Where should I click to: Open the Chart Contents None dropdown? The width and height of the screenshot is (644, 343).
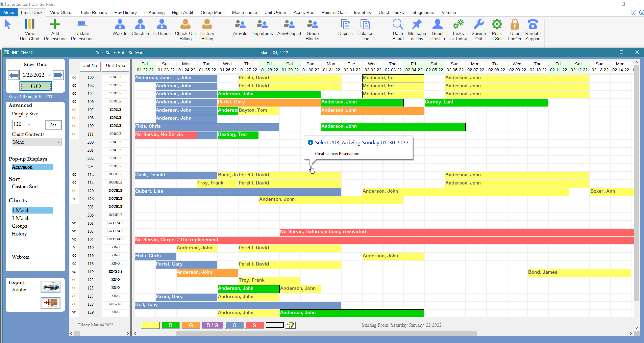point(58,142)
